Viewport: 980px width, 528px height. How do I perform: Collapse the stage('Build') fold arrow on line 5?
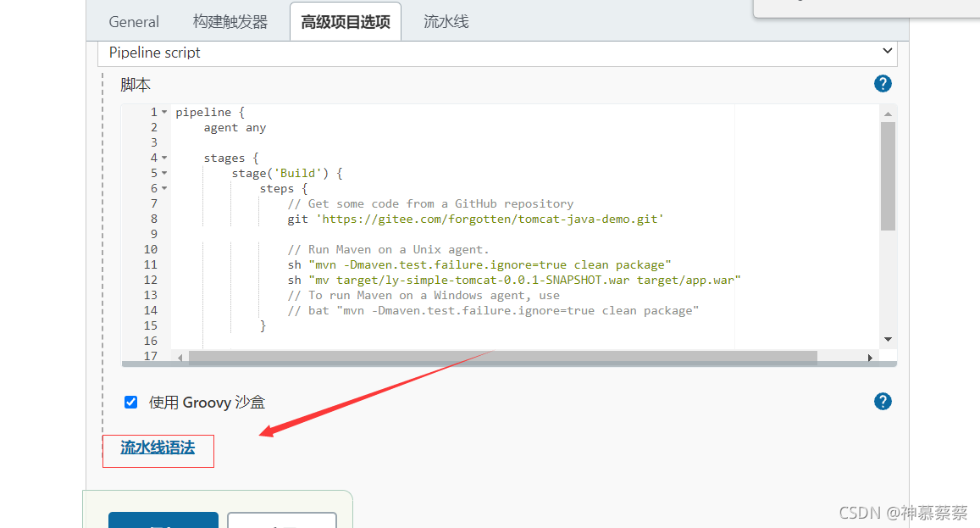[x=164, y=173]
